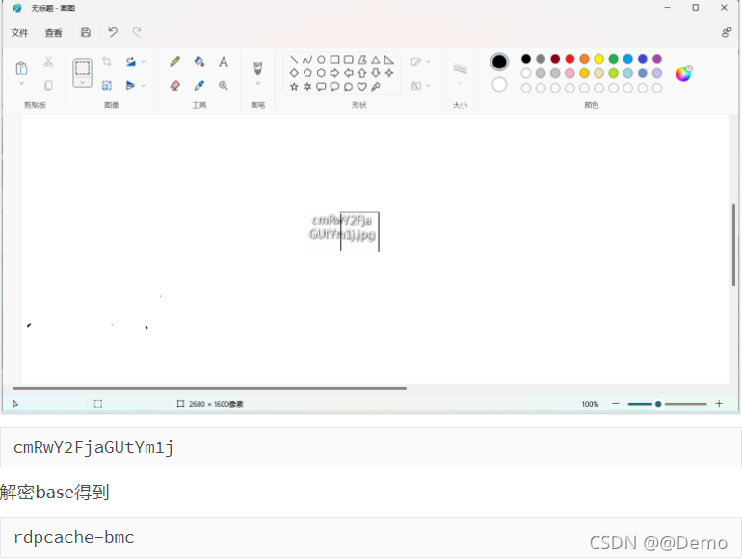742x560 pixels.
Task: Select the Right arrow shape
Action: 334,73
